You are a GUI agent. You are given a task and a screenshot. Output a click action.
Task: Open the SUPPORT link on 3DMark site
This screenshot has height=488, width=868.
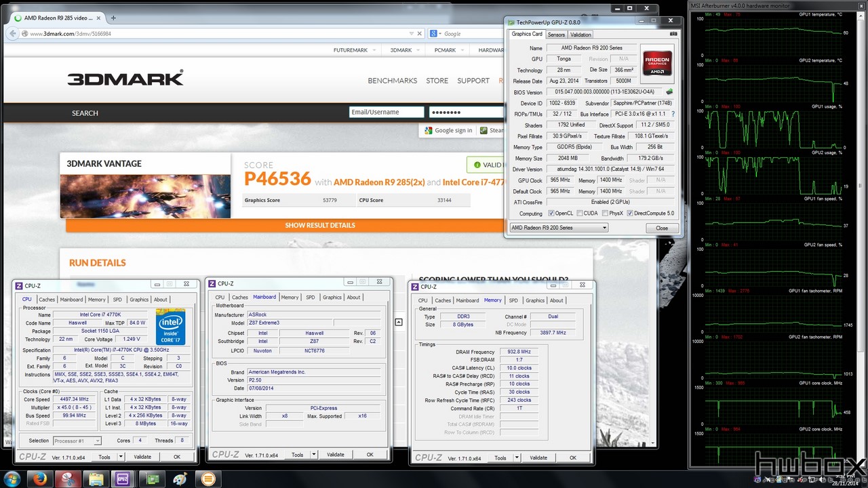(473, 81)
